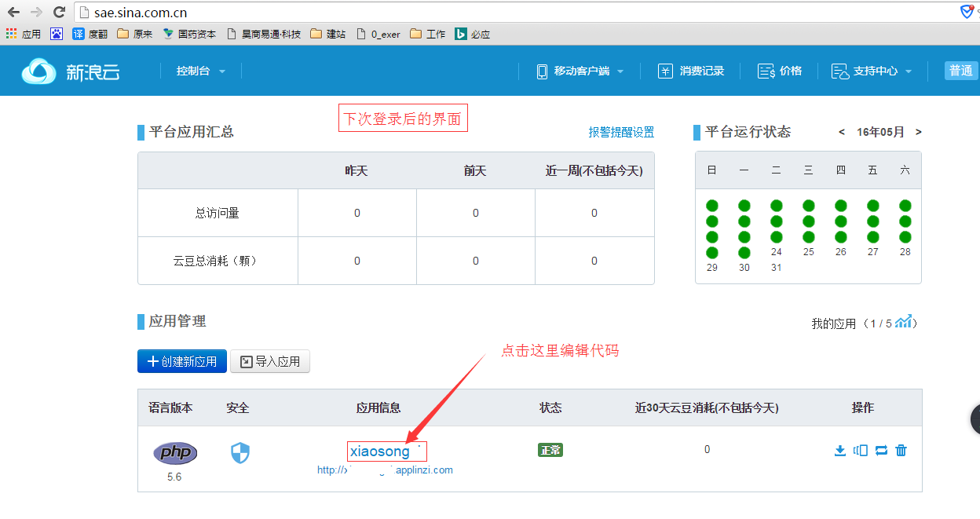
Task: Select day 28 in status calendar
Action: (905, 252)
